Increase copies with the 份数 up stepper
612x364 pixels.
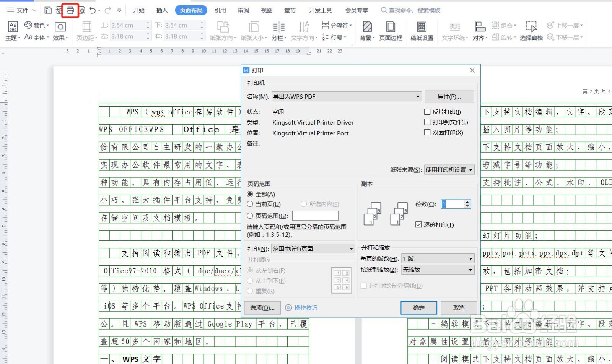[467, 201]
